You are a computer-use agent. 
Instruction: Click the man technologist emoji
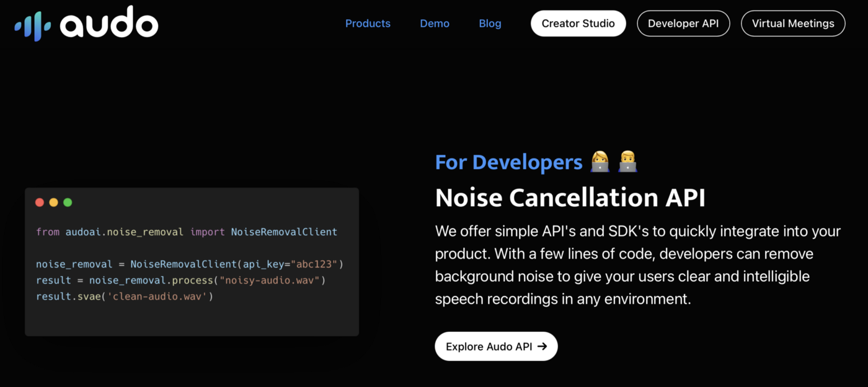coord(627,162)
